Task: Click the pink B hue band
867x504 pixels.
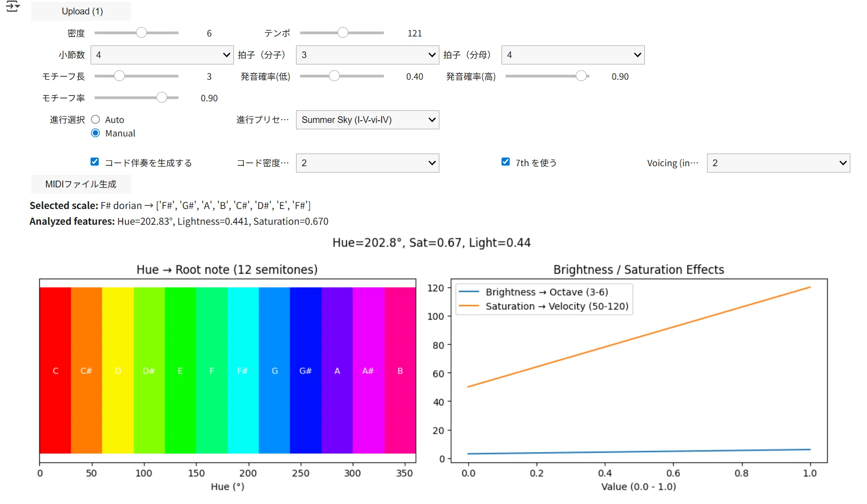Action: pyautogui.click(x=400, y=370)
